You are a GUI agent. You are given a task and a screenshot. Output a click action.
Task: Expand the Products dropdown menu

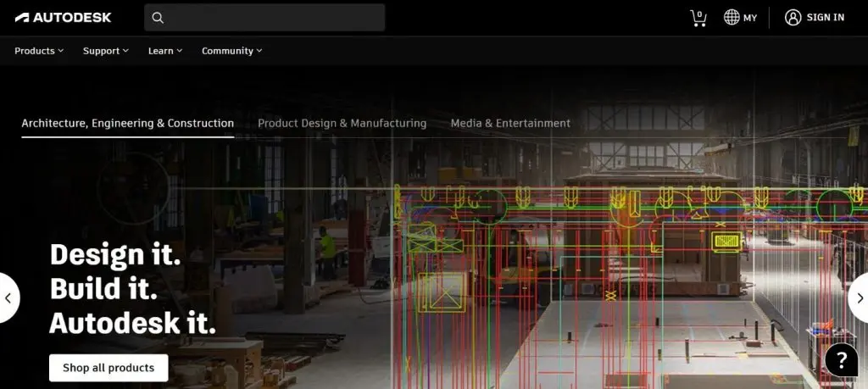tap(39, 51)
